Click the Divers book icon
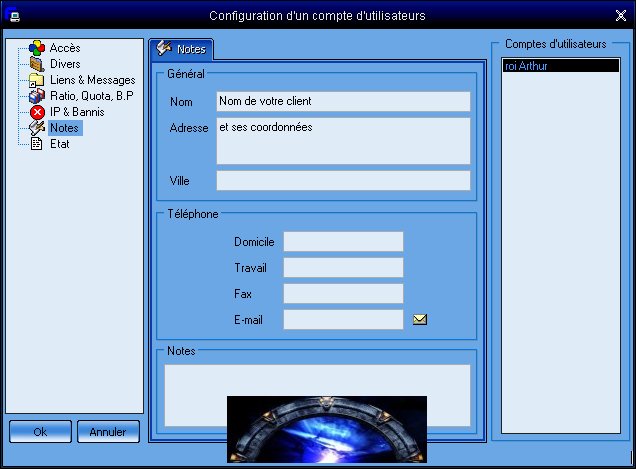 coord(37,64)
